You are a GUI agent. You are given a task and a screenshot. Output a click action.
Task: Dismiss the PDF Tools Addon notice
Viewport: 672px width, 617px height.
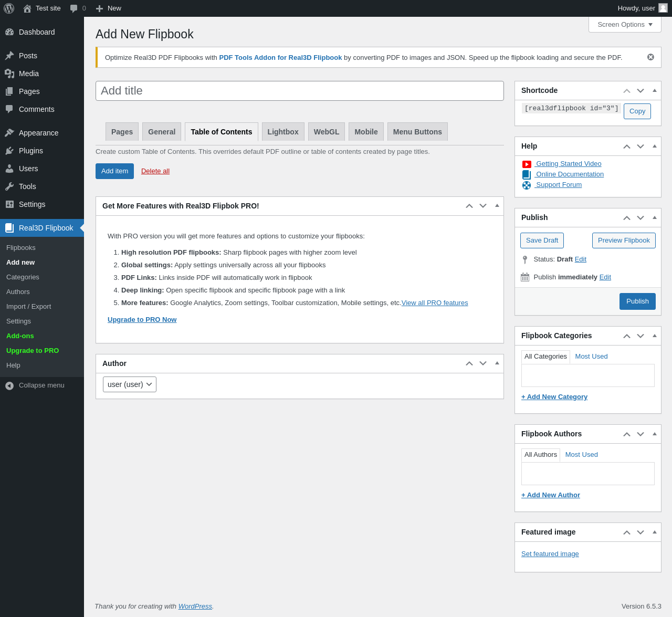650,57
